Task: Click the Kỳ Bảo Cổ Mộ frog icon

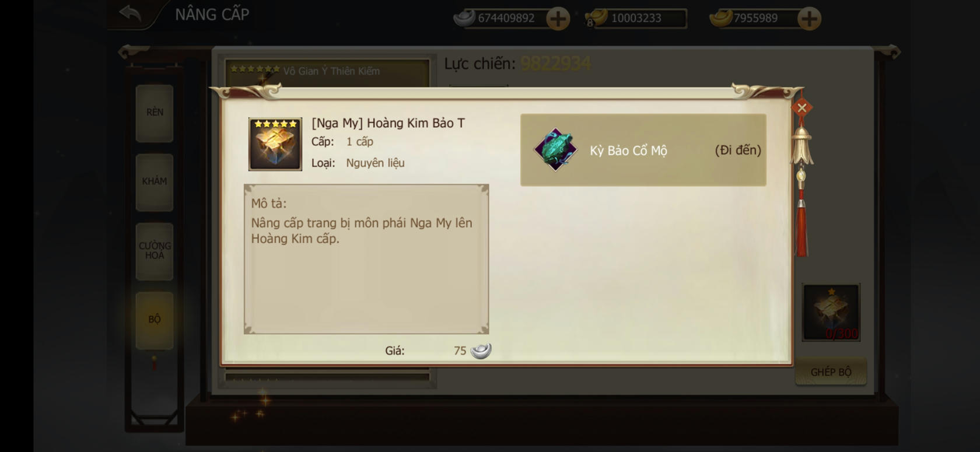Action: [555, 150]
